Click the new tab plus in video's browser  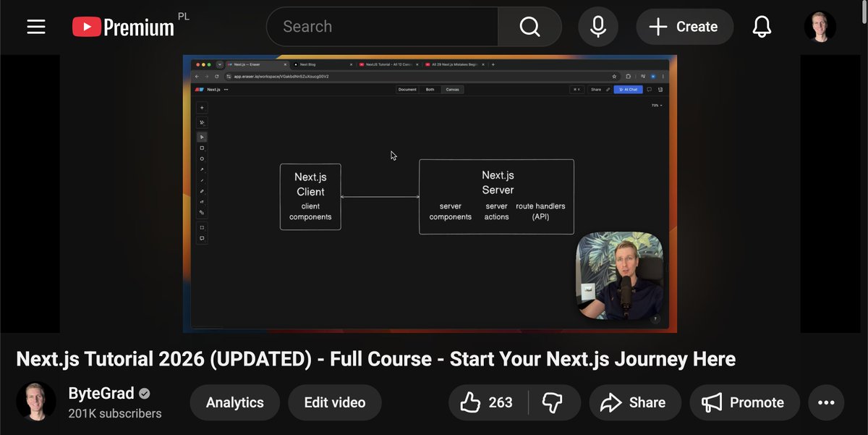(x=493, y=64)
